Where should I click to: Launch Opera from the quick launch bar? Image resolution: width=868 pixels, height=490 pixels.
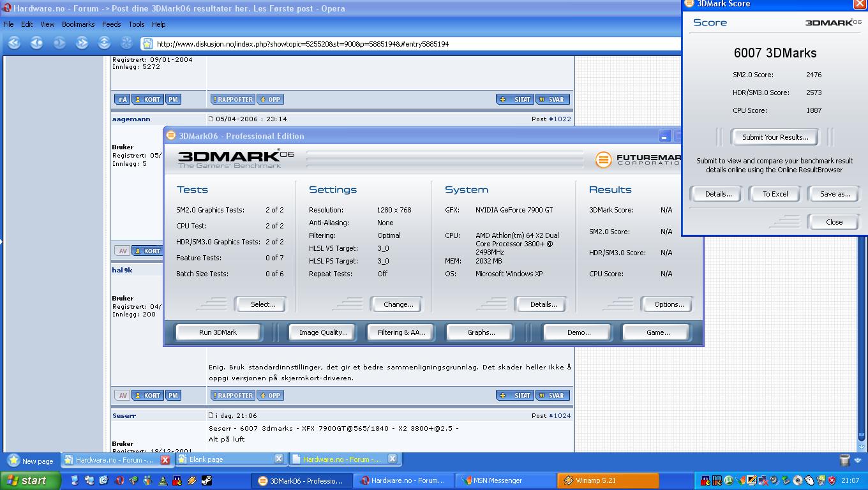[119, 480]
